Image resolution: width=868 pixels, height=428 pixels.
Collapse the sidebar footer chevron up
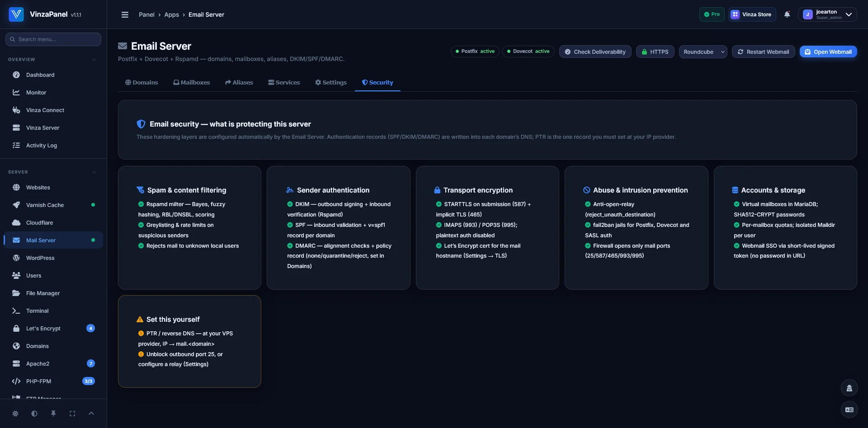point(91,414)
